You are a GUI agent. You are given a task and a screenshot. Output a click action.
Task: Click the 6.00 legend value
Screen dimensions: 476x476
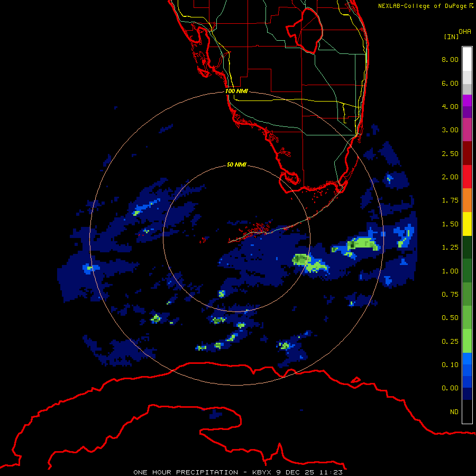tap(450, 83)
